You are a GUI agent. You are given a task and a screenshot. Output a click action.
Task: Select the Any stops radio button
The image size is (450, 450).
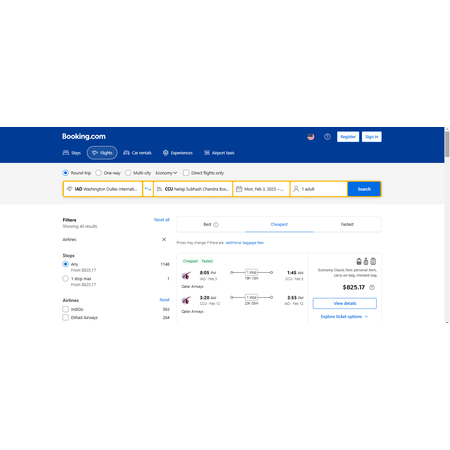(x=66, y=264)
